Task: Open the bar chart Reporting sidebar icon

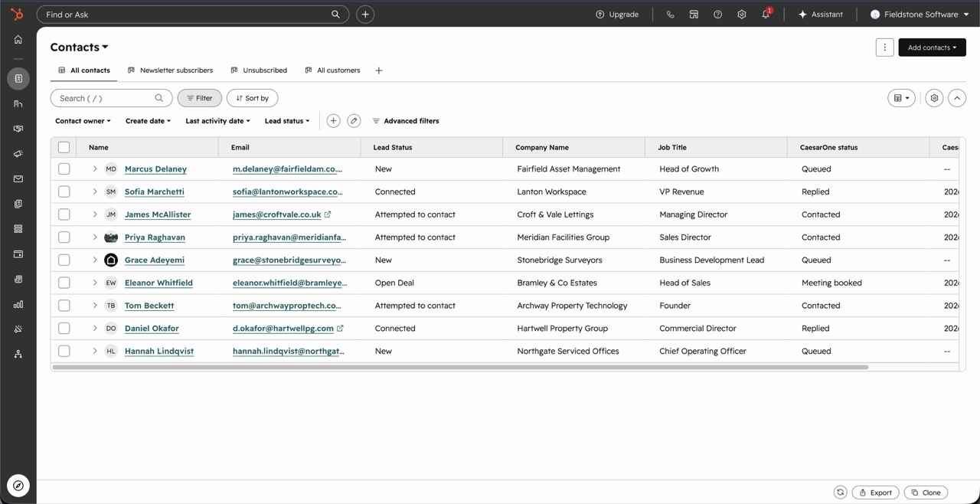Action: (x=18, y=304)
